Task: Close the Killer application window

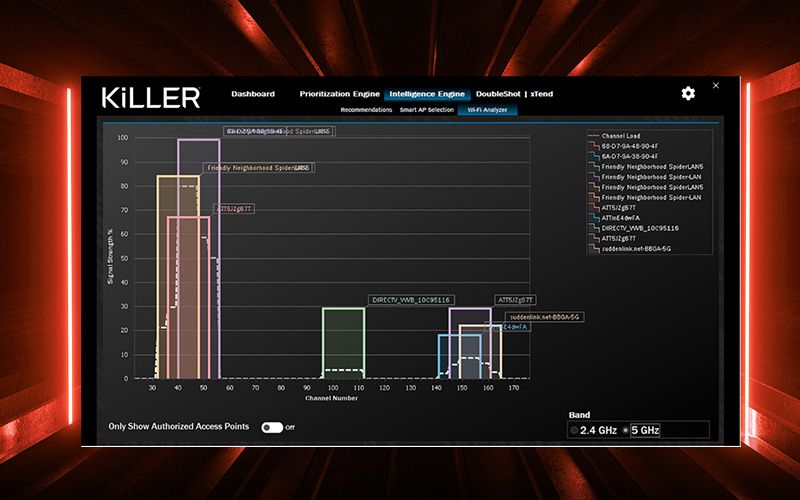Action: pyautogui.click(x=715, y=85)
